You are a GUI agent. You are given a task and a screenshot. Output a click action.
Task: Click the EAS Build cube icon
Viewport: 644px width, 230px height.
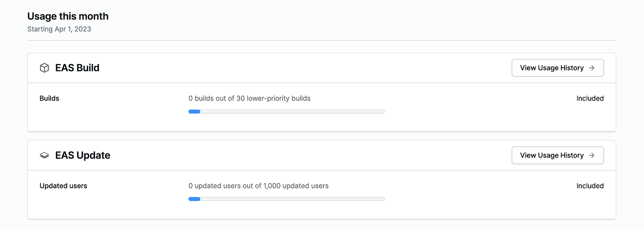click(x=44, y=68)
